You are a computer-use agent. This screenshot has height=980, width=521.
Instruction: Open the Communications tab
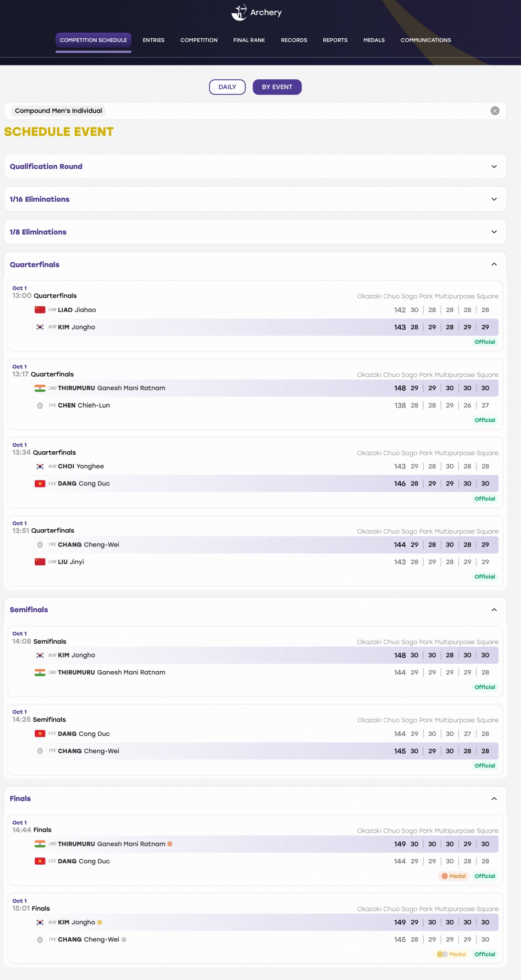426,40
